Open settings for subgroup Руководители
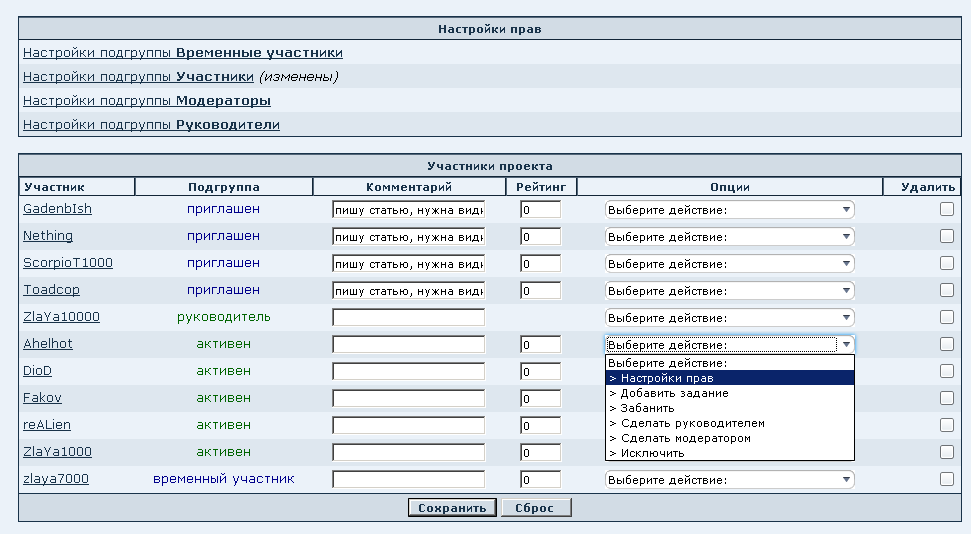The image size is (971, 534). 151,125
